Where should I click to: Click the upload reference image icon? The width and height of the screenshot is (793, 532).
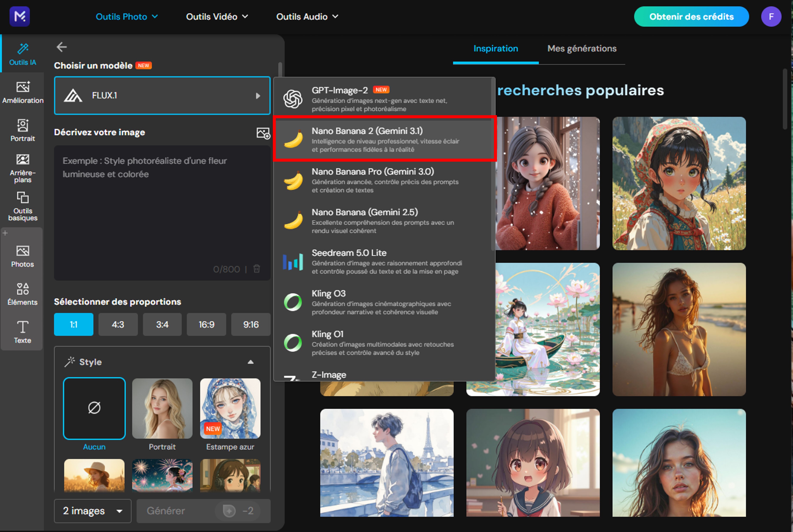click(x=263, y=133)
